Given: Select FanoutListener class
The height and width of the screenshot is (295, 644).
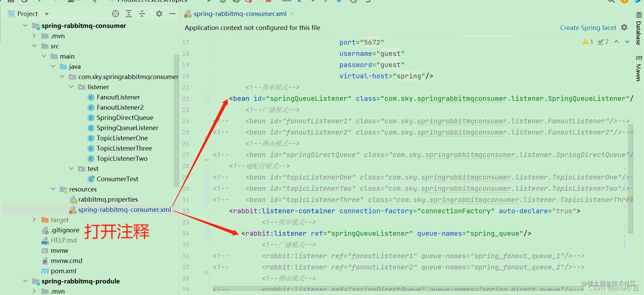Looking at the screenshot, I should [x=118, y=97].
